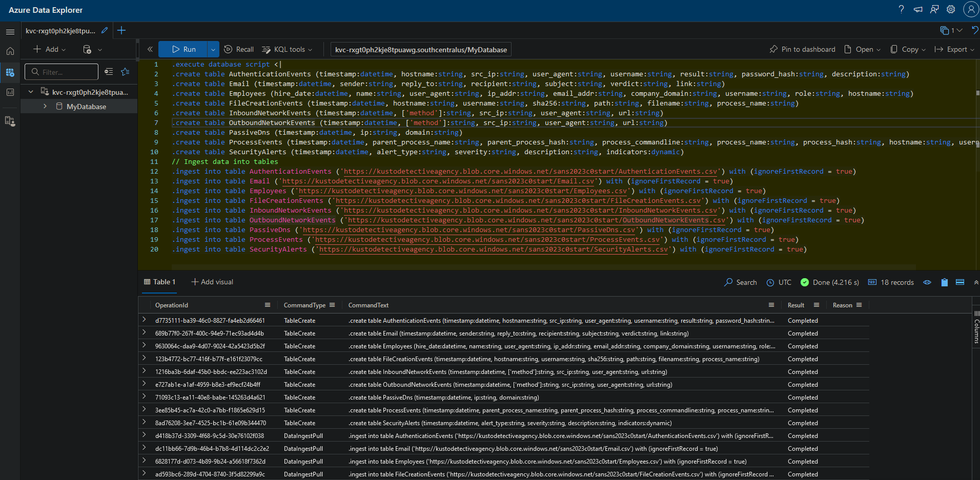Open the settings gear icon
Image resolution: width=980 pixels, height=480 pixels.
click(951, 9)
